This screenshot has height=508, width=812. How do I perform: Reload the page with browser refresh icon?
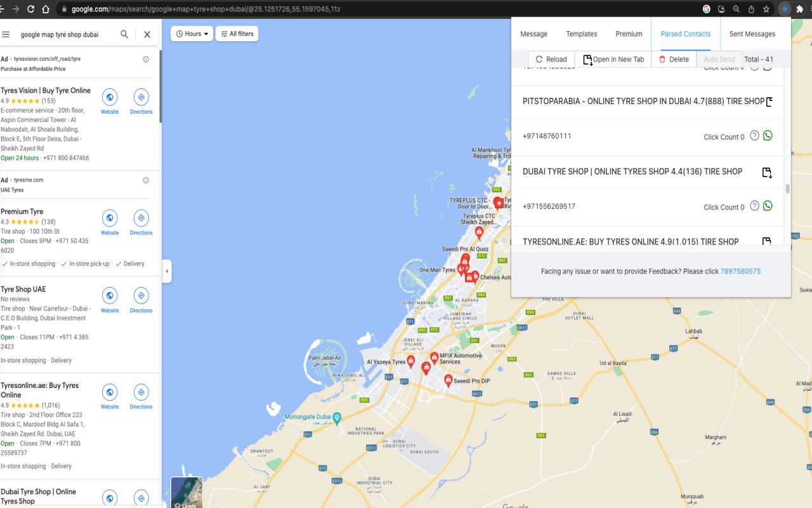pyautogui.click(x=30, y=10)
